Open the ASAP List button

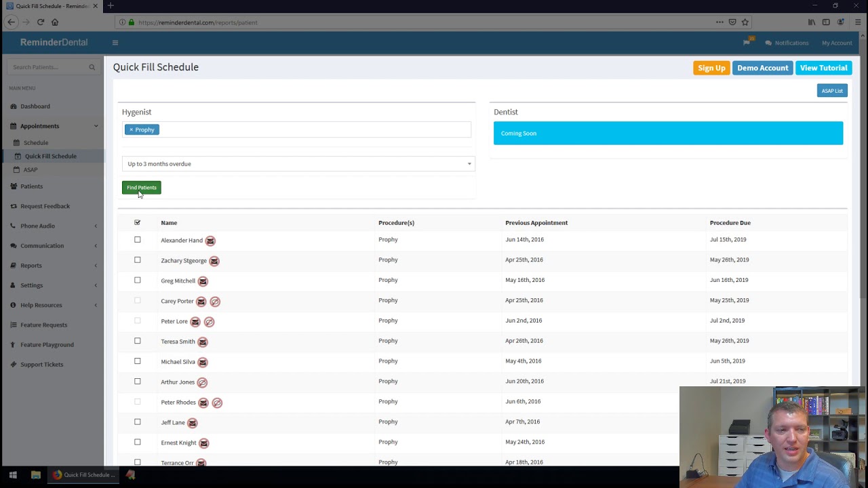coord(832,91)
